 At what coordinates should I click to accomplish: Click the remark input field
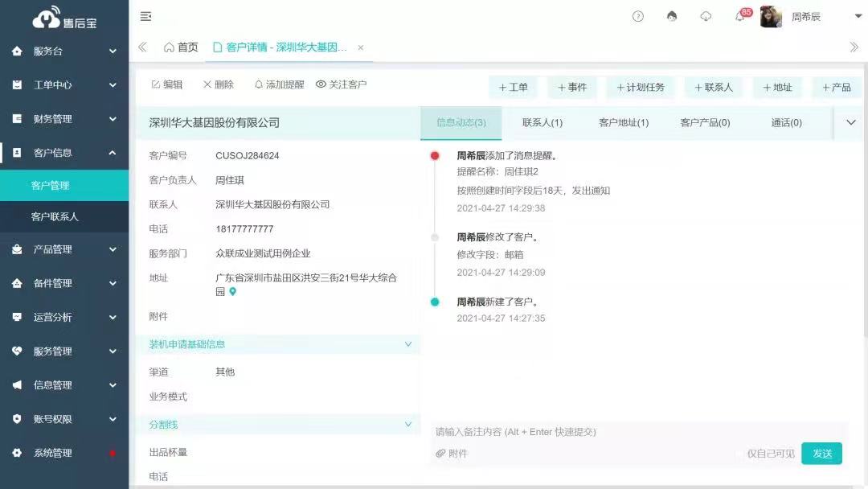635,432
